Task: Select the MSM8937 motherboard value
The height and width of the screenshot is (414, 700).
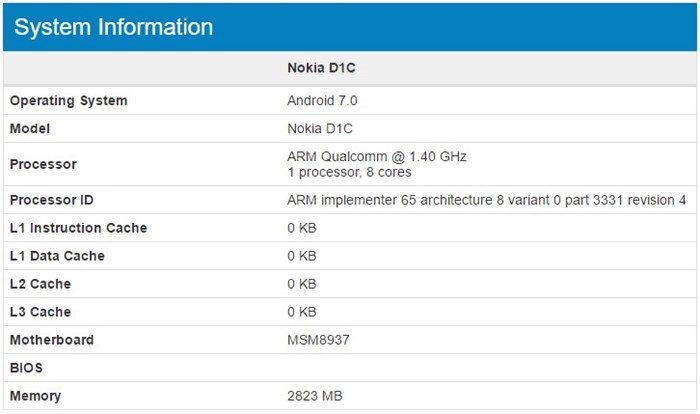Action: click(318, 340)
